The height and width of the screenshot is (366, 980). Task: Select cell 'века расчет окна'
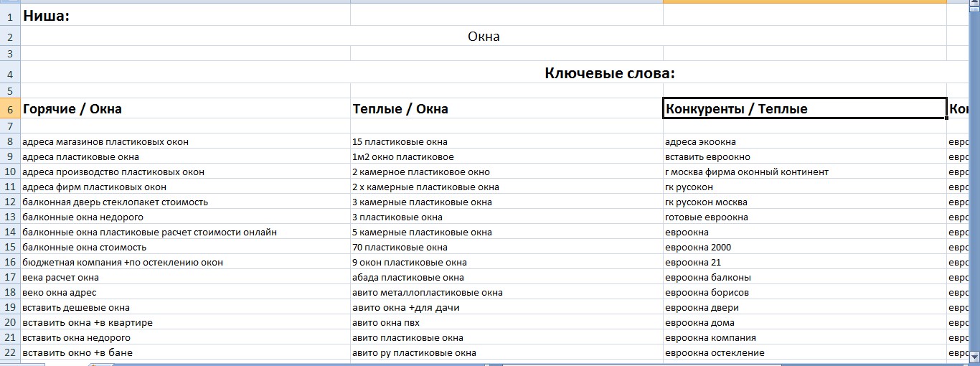tap(186, 277)
